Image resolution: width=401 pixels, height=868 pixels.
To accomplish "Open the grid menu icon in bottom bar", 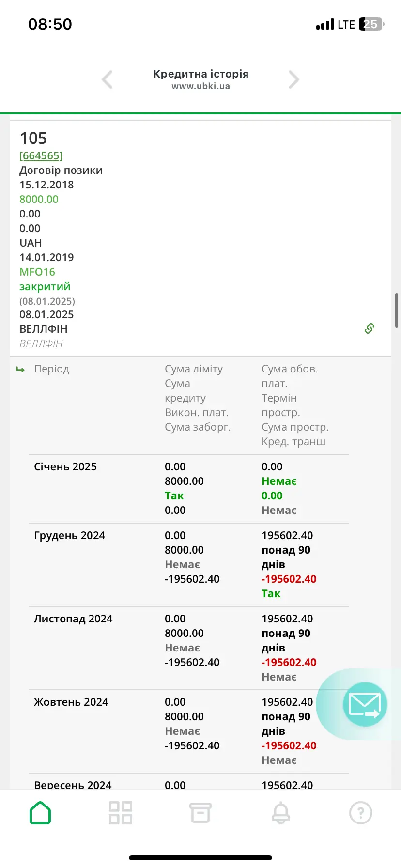I will pos(121,813).
